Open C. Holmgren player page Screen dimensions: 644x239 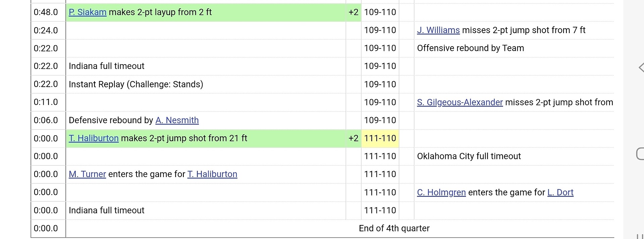tap(441, 192)
